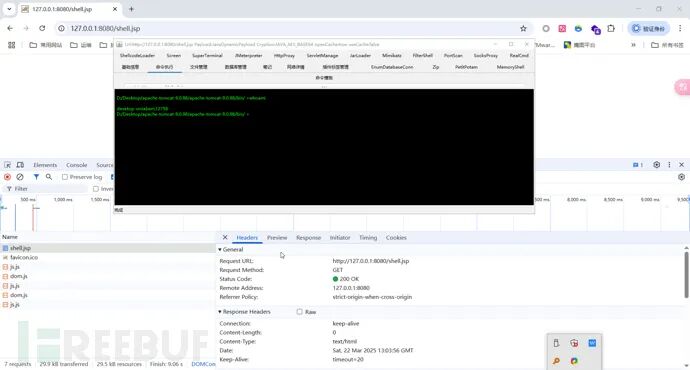Screen dimensions: 690x370
Task: Click the site info icon in address bar
Action: [62, 28]
